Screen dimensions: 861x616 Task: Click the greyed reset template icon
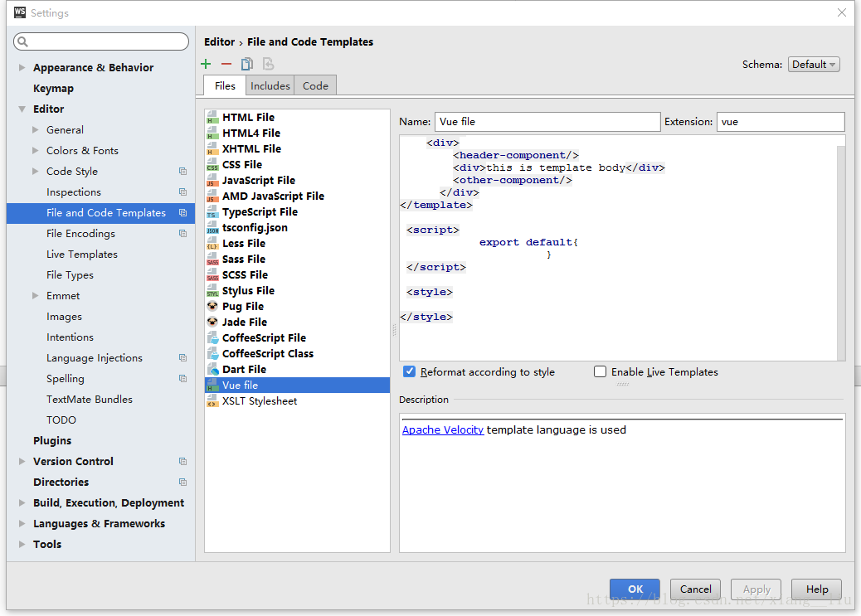click(268, 64)
